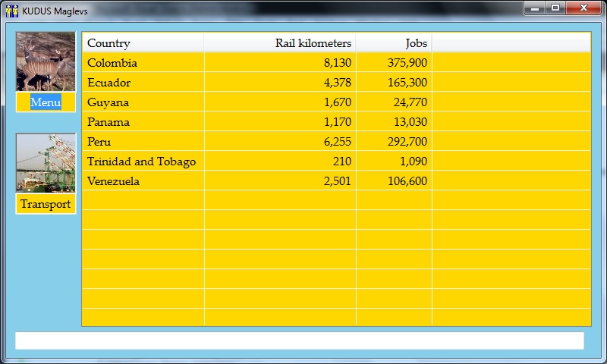Select the Ecuador row
This screenshot has width=607, height=364.
(x=109, y=83)
